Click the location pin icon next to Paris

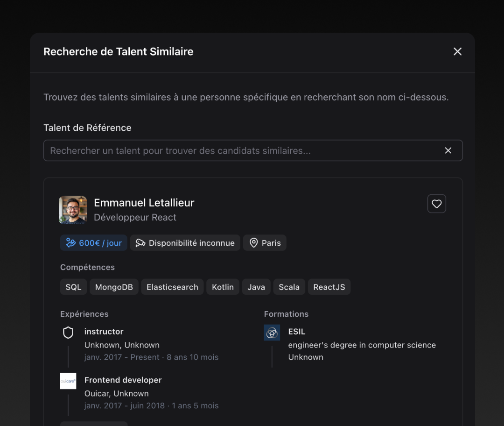(x=253, y=242)
